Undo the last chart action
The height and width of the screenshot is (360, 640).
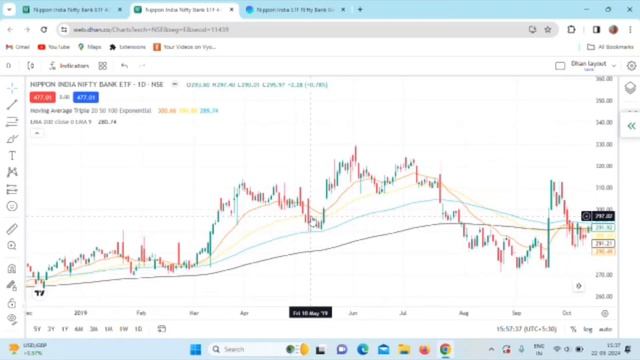tap(124, 66)
